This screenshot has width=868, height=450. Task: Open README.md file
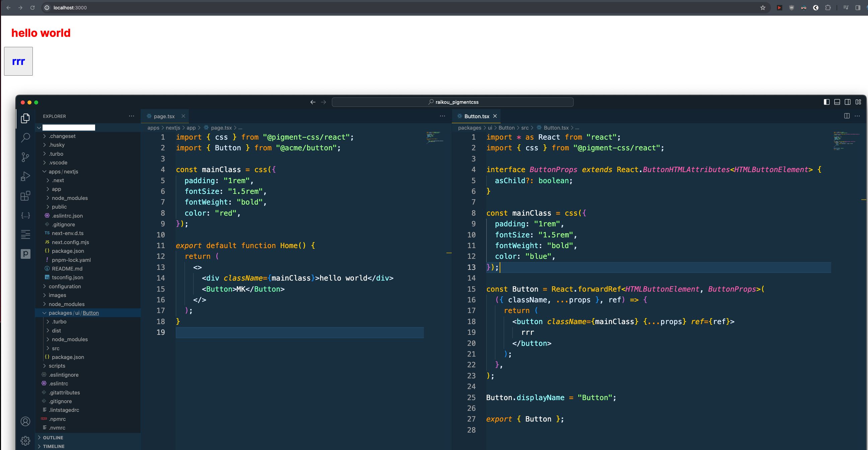click(88, 269)
